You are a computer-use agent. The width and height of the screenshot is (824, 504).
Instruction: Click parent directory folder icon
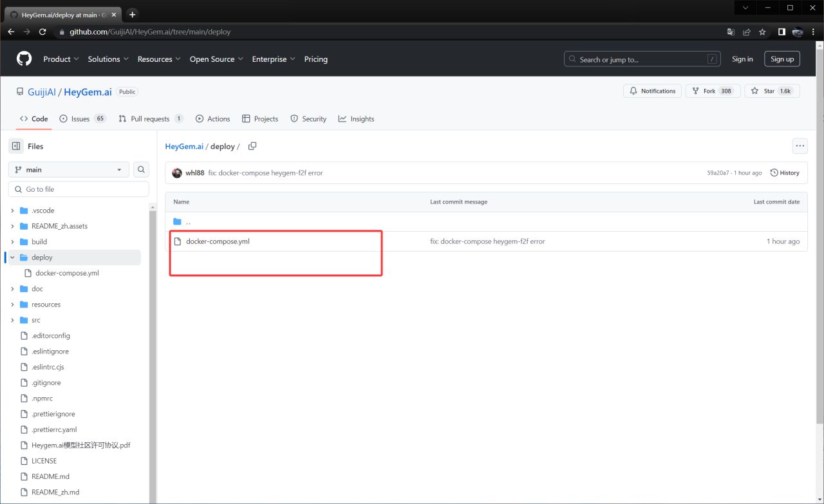178,221
